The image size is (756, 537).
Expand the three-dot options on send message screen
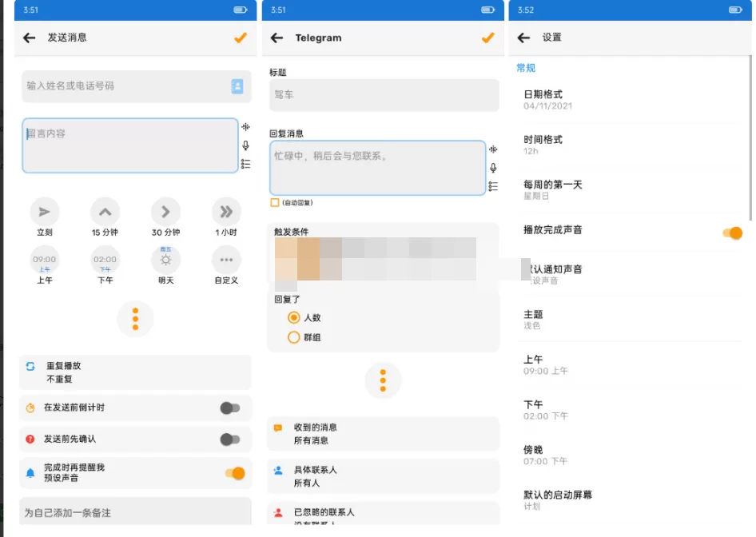(136, 319)
